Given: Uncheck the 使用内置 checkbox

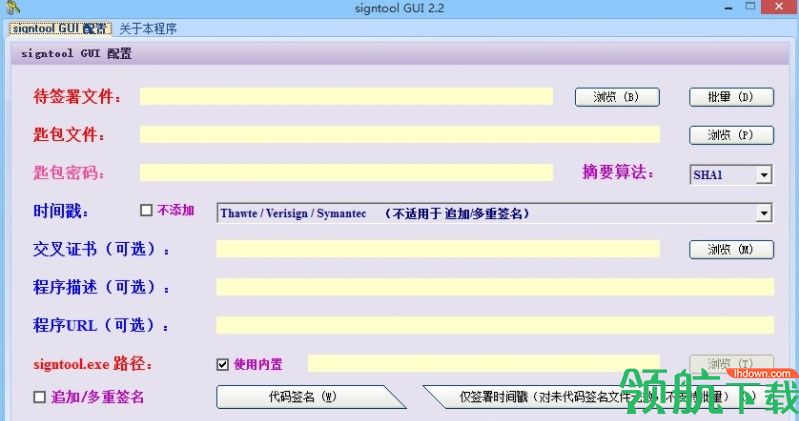Looking at the screenshot, I should pos(223,364).
